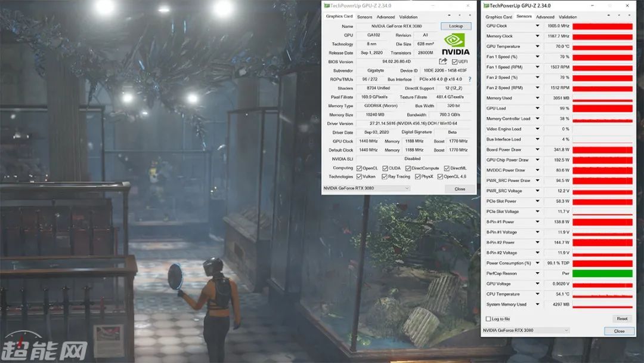Click the NVIDIA logo in GPU-Z
This screenshot has height=363, width=644.
click(456, 44)
